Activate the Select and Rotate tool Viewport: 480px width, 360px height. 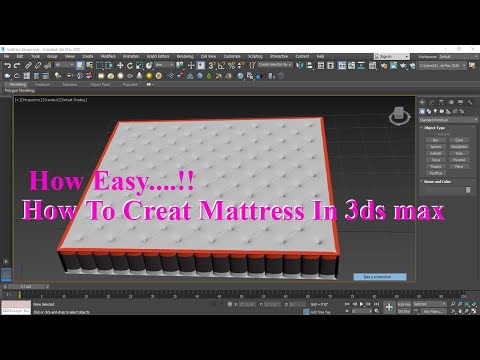130,66
